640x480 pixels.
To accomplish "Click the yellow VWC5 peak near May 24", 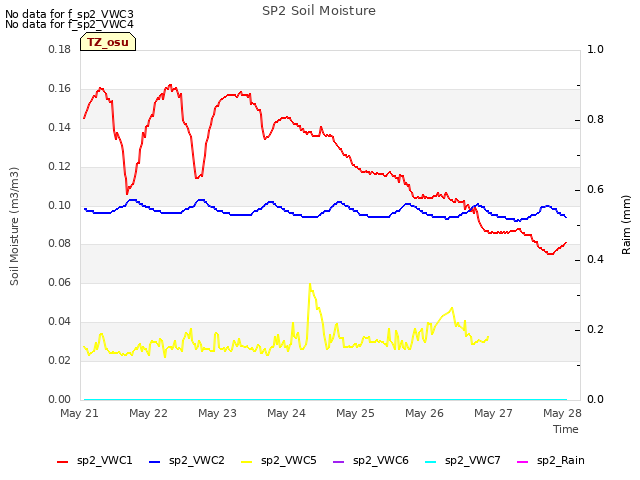I will [310, 285].
